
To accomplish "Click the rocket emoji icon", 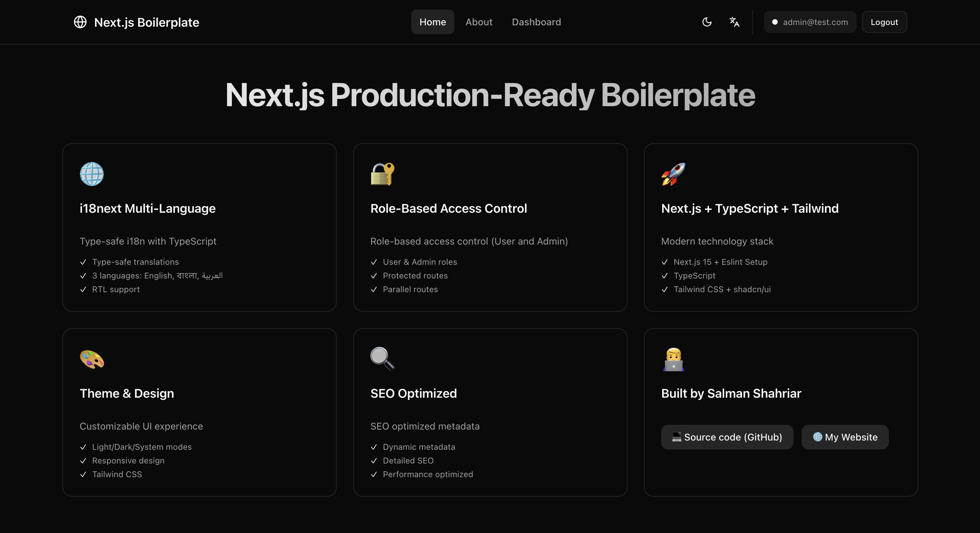I will click(673, 174).
